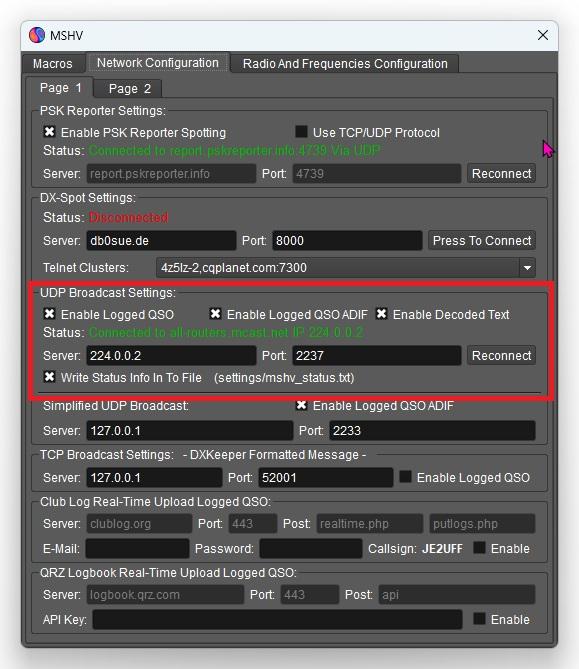Click the MSHV app icon in title bar

(37, 35)
